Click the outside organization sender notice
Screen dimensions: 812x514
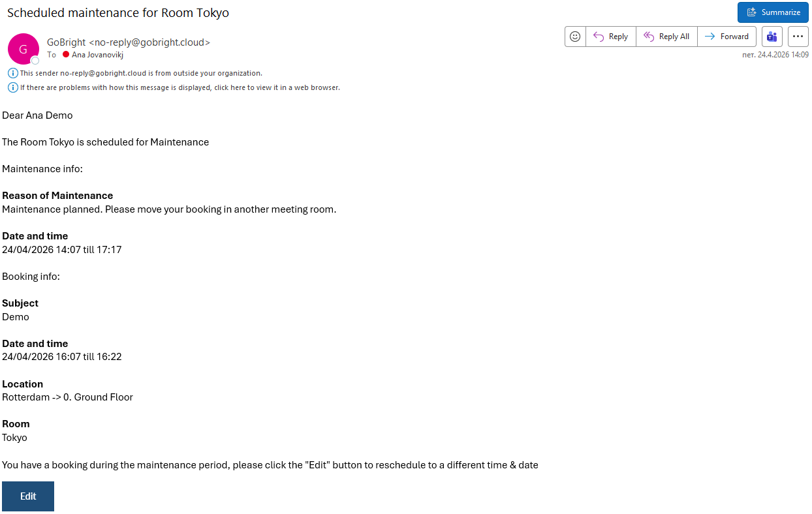[141, 73]
